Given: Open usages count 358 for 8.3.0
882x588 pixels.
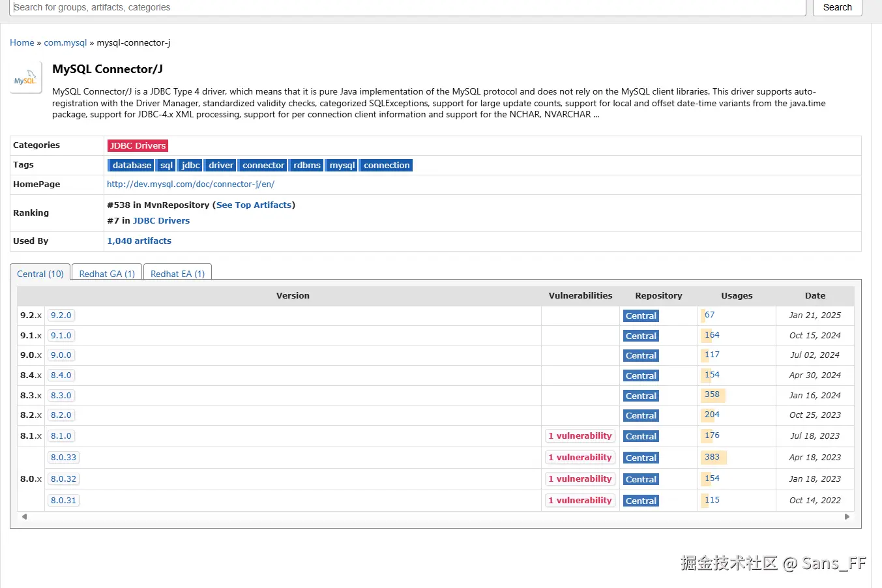Looking at the screenshot, I should (712, 394).
